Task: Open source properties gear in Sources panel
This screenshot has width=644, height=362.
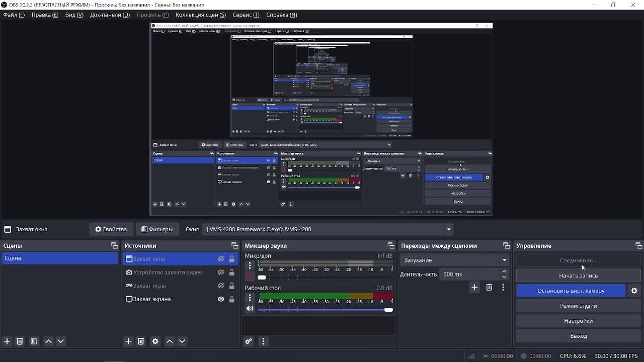Action: pyautogui.click(x=155, y=341)
